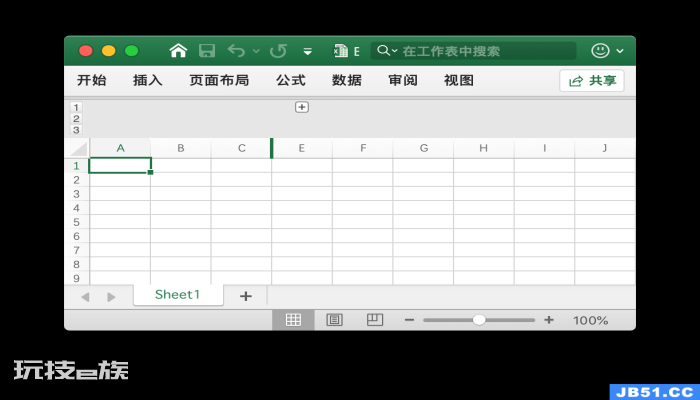
Task: Save the workbook with the floppy disk icon
Action: (207, 50)
